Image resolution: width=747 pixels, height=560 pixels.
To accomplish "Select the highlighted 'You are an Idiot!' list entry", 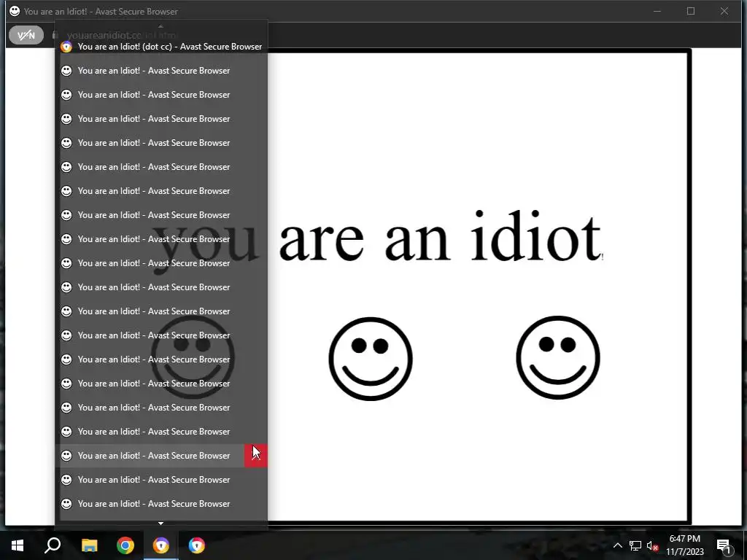I will 161,456.
